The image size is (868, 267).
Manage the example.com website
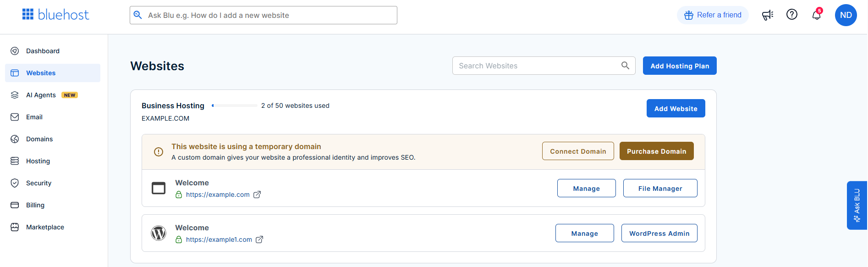[x=586, y=188]
